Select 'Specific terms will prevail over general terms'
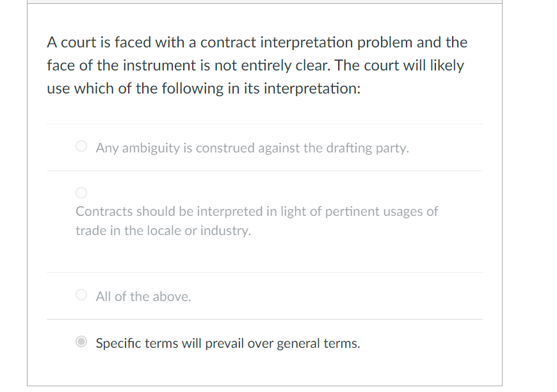This screenshot has height=392, width=557. point(227,343)
